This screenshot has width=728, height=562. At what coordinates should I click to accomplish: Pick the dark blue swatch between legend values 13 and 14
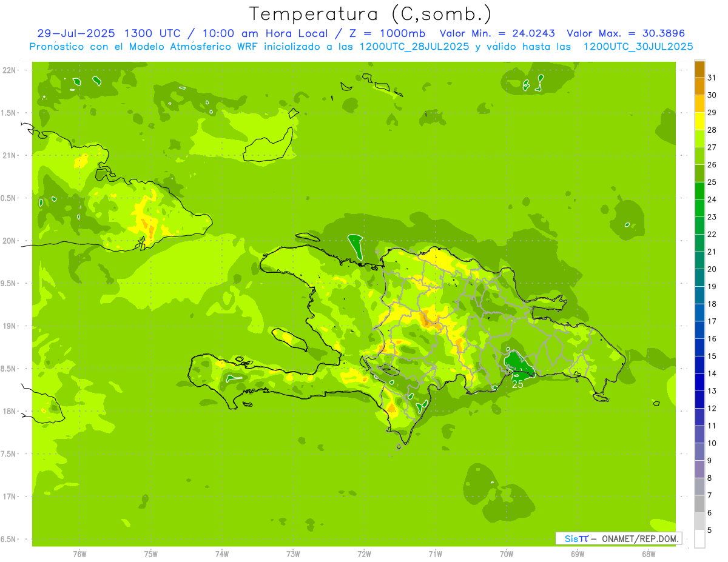(699, 382)
